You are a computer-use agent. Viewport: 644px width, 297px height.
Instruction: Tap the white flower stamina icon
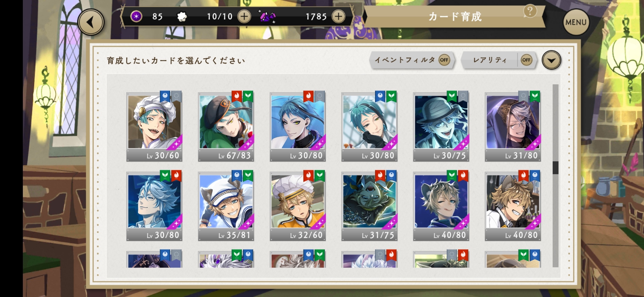[x=182, y=17]
